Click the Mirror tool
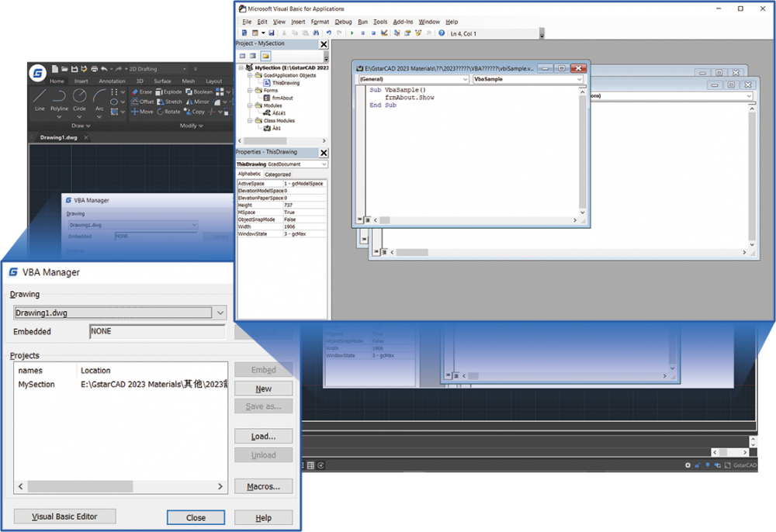This screenshot has width=776, height=532. (x=197, y=102)
